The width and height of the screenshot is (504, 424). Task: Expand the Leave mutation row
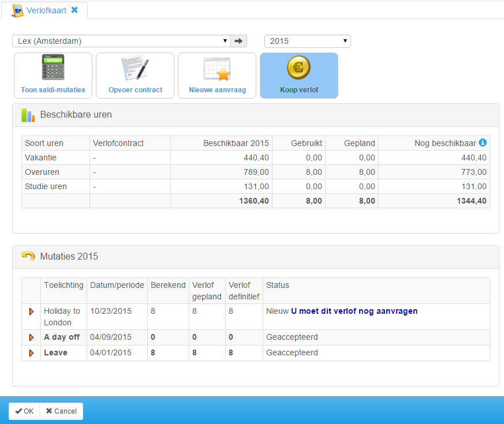click(x=31, y=352)
